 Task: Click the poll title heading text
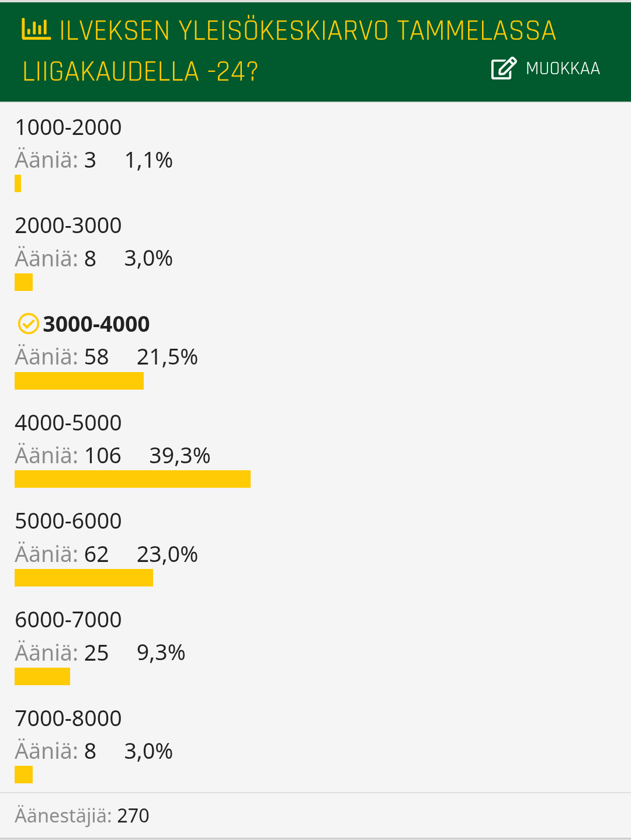pyautogui.click(x=289, y=51)
